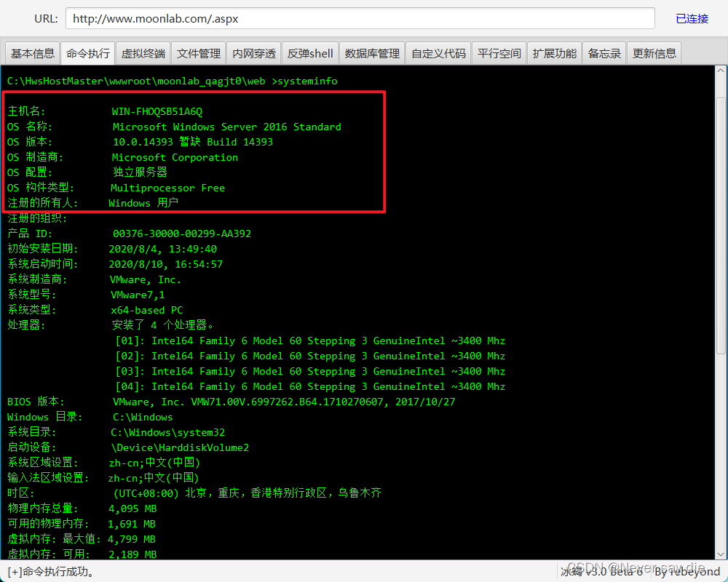Click the '独立服务器' OS configuration value

click(x=140, y=172)
